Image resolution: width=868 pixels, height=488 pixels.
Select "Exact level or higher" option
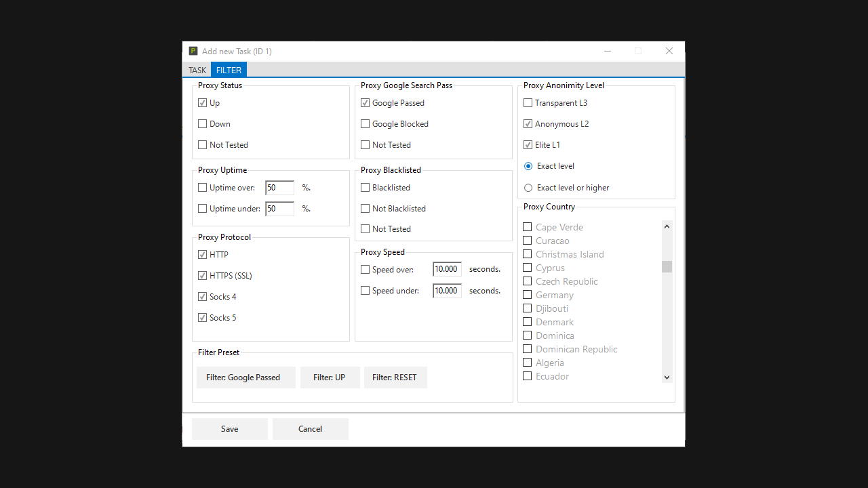coord(528,188)
